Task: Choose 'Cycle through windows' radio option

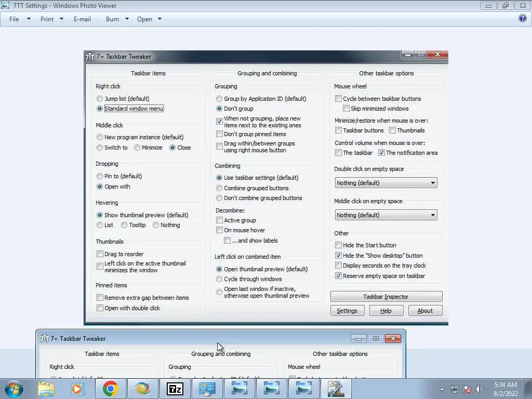Action: (219, 279)
